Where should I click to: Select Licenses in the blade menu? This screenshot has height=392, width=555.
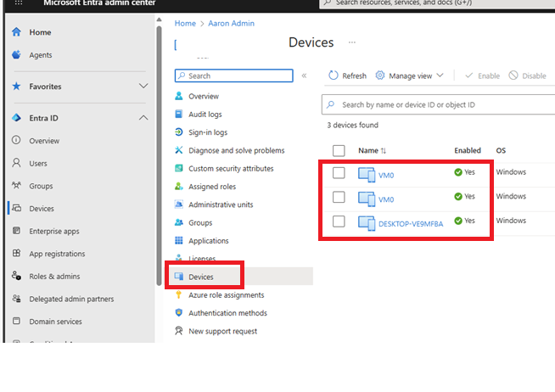pyautogui.click(x=202, y=259)
